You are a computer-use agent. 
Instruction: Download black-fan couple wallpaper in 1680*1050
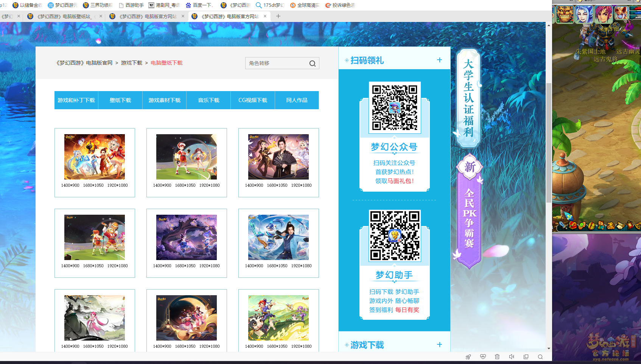(277, 186)
